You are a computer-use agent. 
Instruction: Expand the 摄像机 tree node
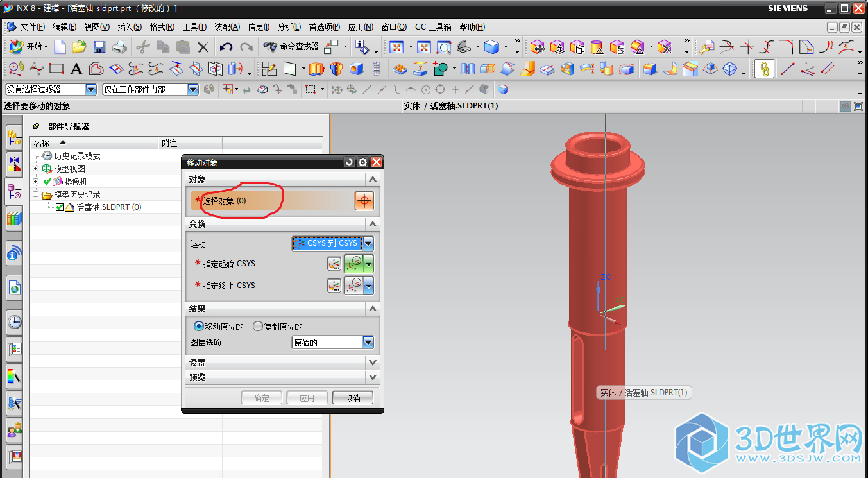click(x=35, y=182)
